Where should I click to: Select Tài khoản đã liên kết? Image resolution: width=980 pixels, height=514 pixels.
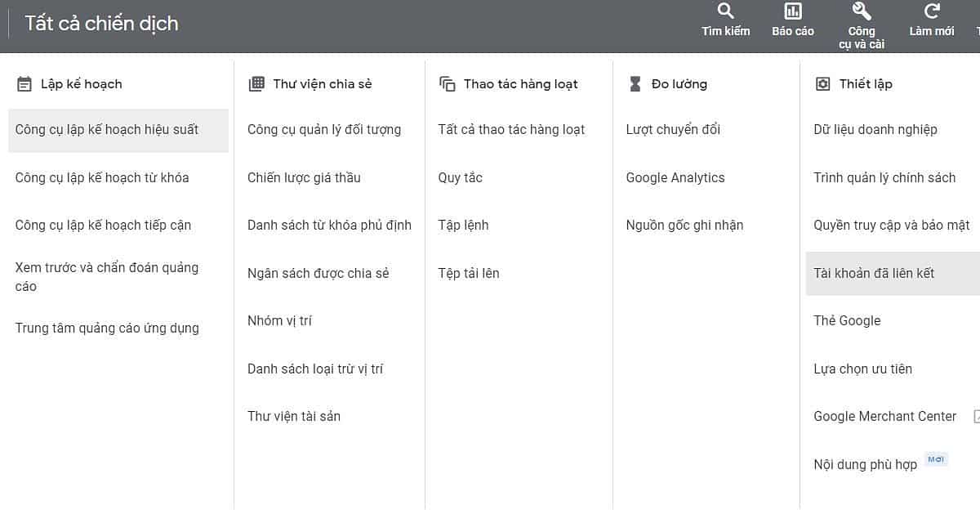[874, 273]
